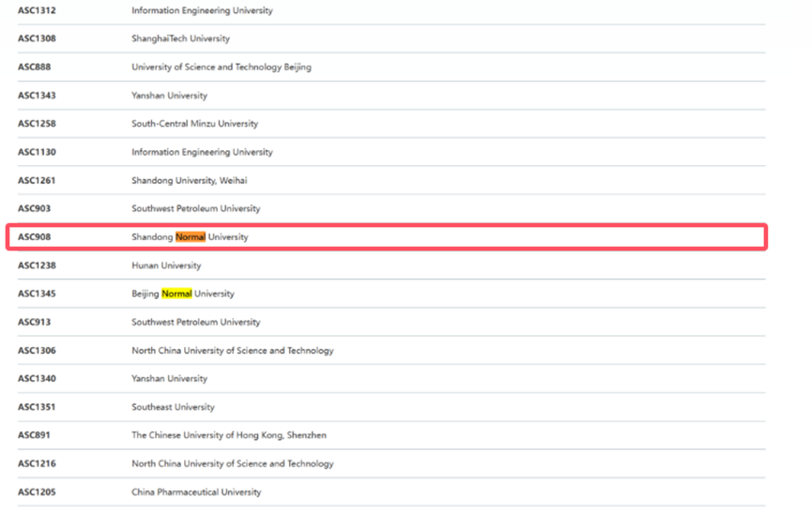Click the ASC913 team ID
Screen dimensions: 812x514
pyautogui.click(x=34, y=322)
